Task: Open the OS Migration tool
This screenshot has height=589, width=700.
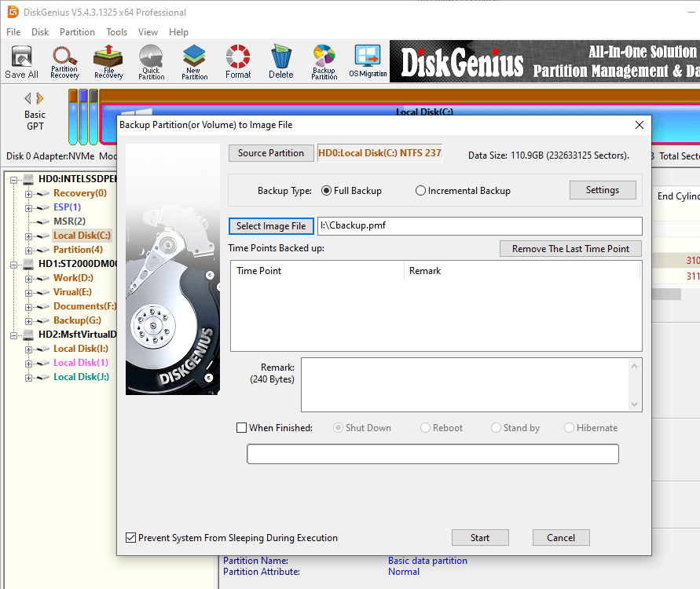Action: coord(368,62)
